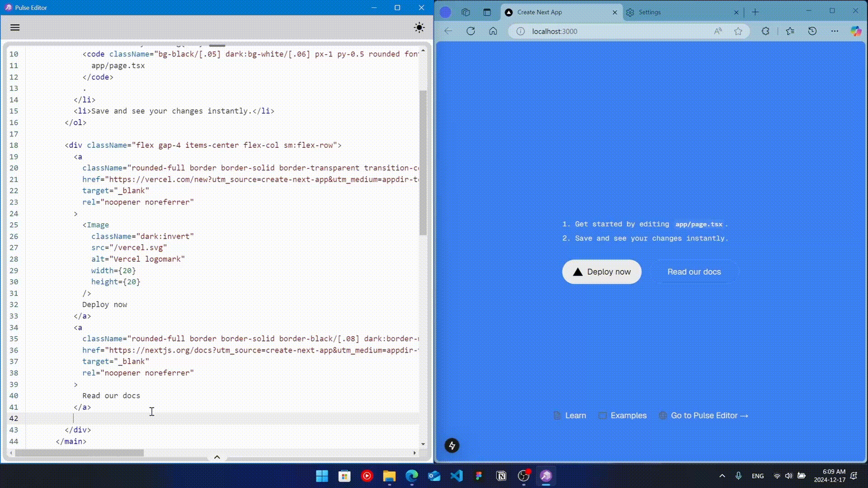The width and height of the screenshot is (868, 488).
Task: Open the hamburger menu in Pulse Editor
Action: tap(15, 28)
